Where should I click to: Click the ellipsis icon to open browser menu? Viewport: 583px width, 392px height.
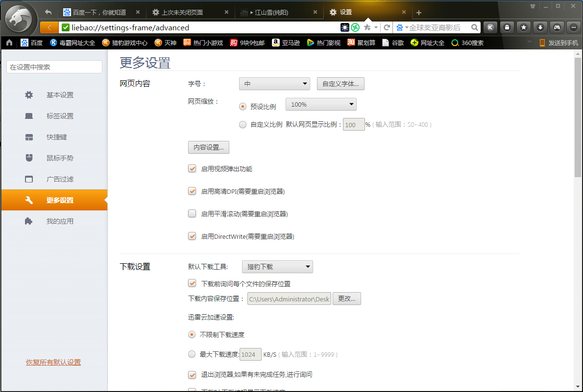pyautogui.click(x=574, y=28)
